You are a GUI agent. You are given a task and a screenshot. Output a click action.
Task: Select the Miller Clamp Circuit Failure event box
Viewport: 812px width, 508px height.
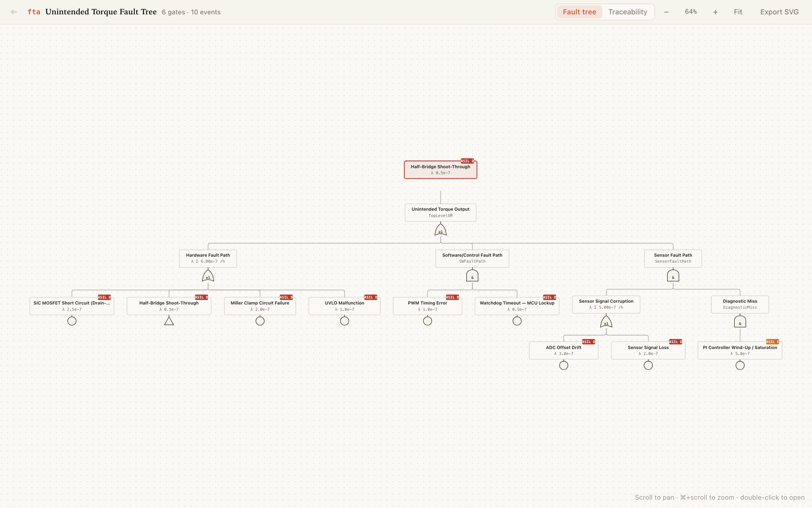pyautogui.click(x=260, y=306)
